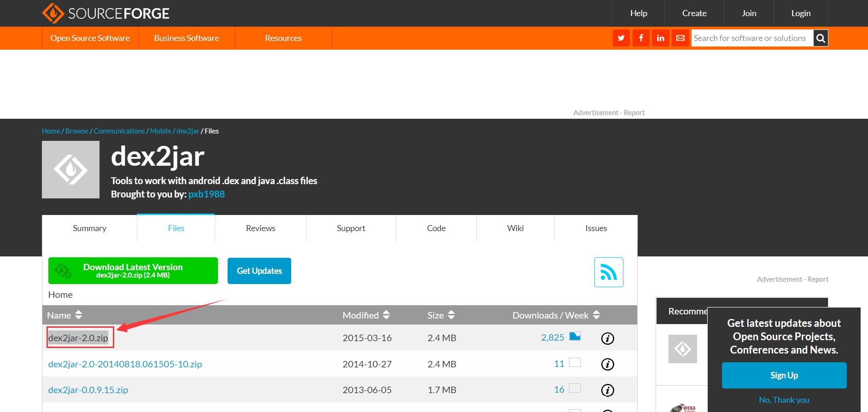Click the Sign Up button
The width and height of the screenshot is (868, 412).
point(784,375)
